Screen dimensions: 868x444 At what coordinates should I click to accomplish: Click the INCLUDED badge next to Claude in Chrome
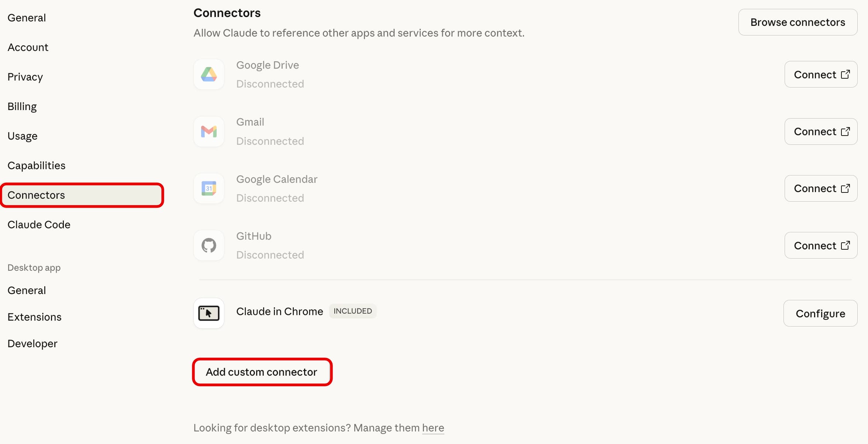coord(352,311)
